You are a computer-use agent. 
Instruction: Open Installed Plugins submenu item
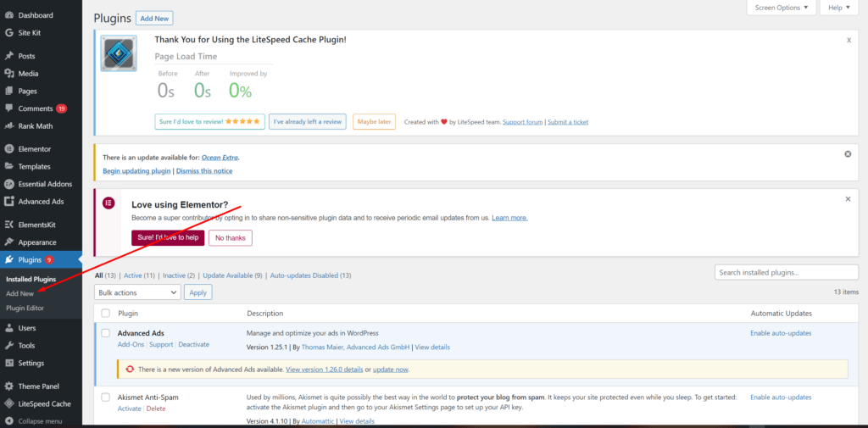31,279
